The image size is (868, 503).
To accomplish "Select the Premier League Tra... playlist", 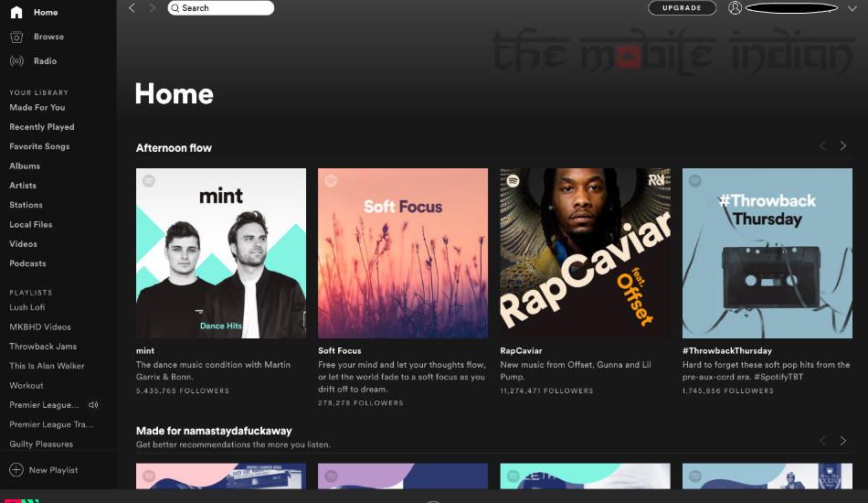I will click(51, 424).
